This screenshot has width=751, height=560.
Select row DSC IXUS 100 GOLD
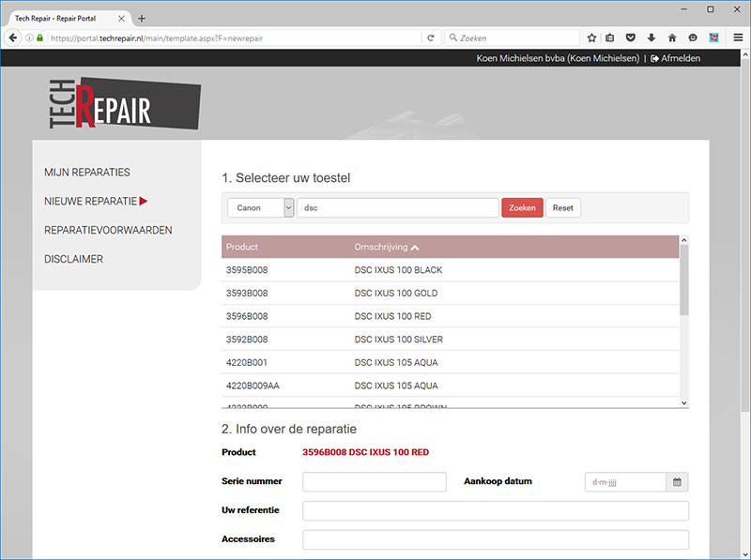(x=451, y=293)
